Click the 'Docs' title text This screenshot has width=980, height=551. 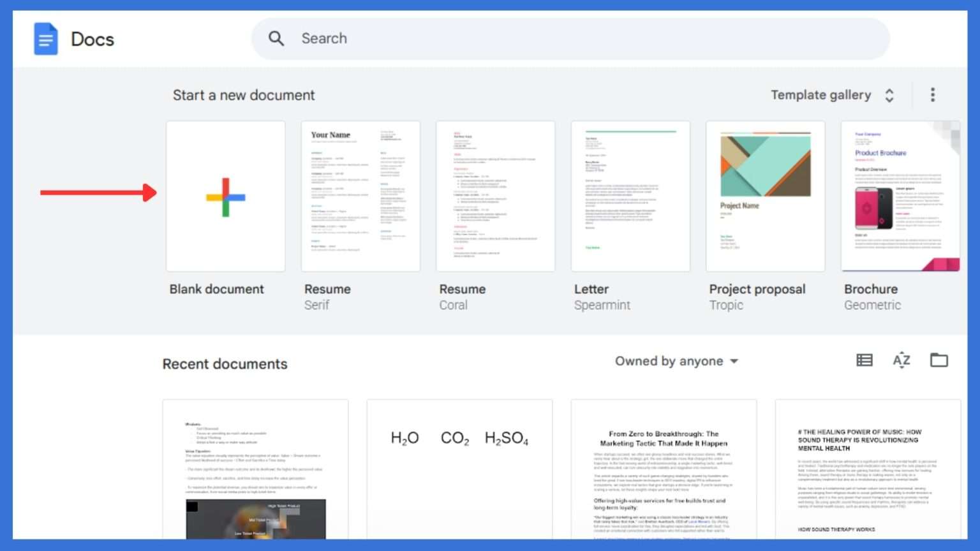[93, 40]
